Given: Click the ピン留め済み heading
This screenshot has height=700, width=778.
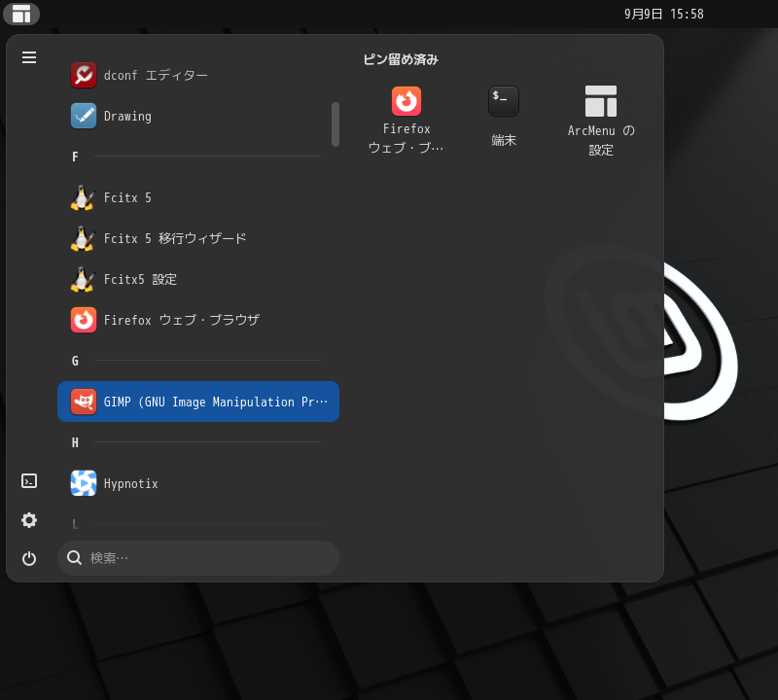Looking at the screenshot, I should pyautogui.click(x=401, y=59).
